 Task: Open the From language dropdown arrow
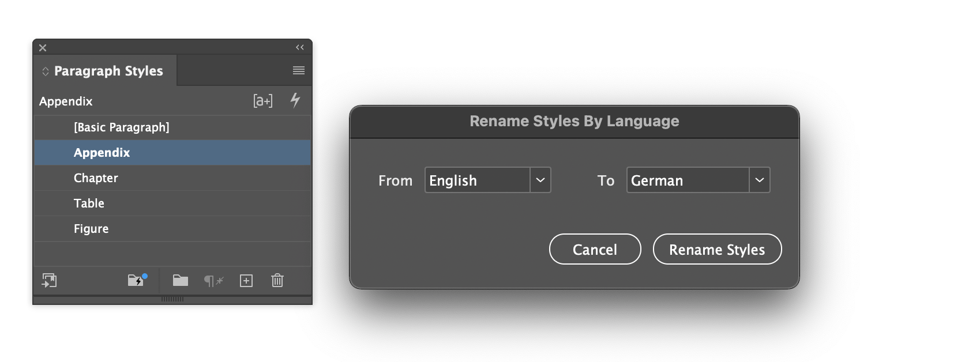pyautogui.click(x=540, y=180)
